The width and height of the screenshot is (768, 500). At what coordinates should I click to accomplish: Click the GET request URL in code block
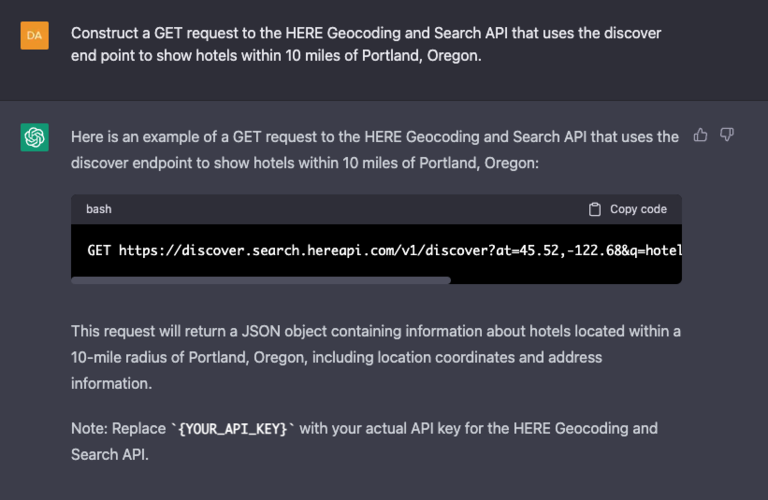400,250
